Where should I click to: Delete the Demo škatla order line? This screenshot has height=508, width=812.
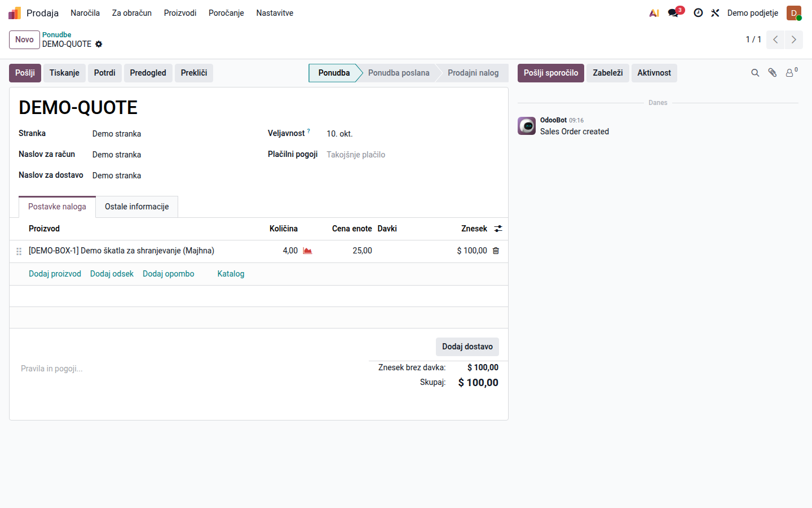[496, 251]
